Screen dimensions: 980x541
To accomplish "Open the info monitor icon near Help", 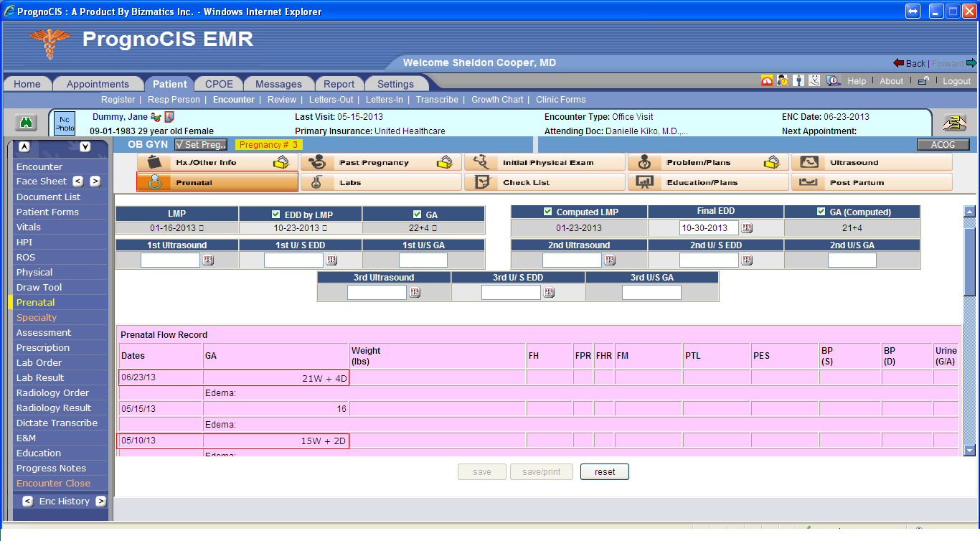I will click(833, 81).
